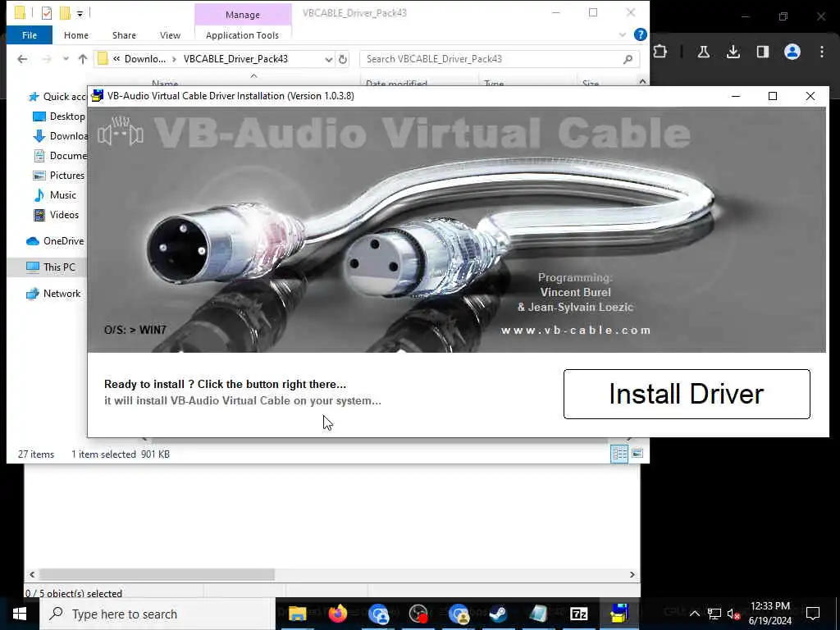Switch Explorer to details view icon

pos(619,454)
